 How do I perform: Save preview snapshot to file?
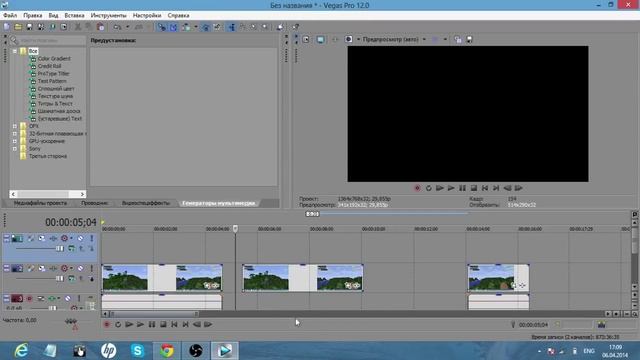click(x=469, y=40)
